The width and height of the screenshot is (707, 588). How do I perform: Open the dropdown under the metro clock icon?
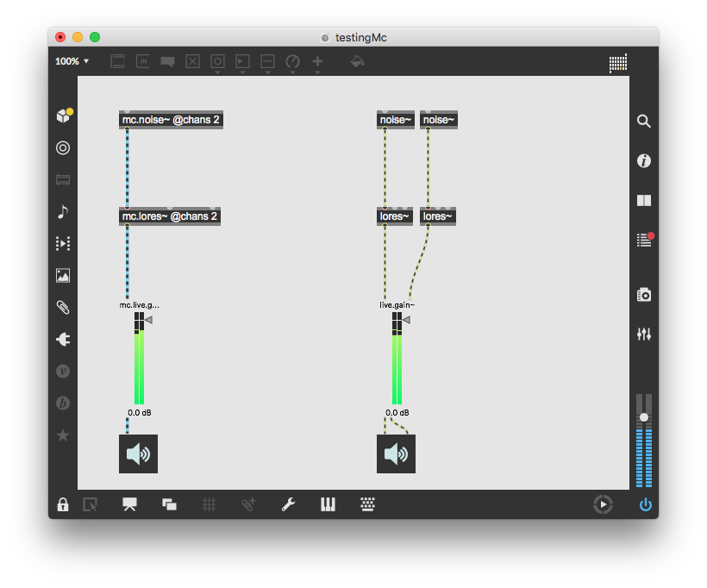point(292,71)
